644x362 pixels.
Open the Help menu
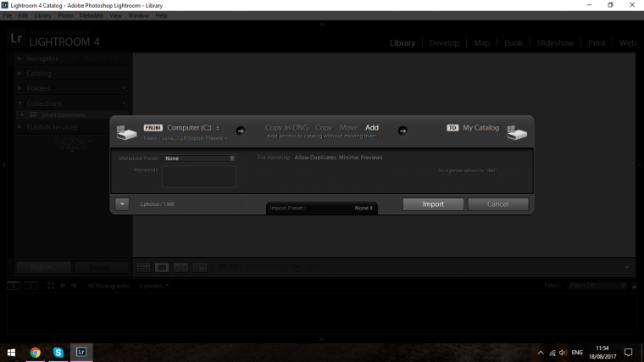(161, 15)
